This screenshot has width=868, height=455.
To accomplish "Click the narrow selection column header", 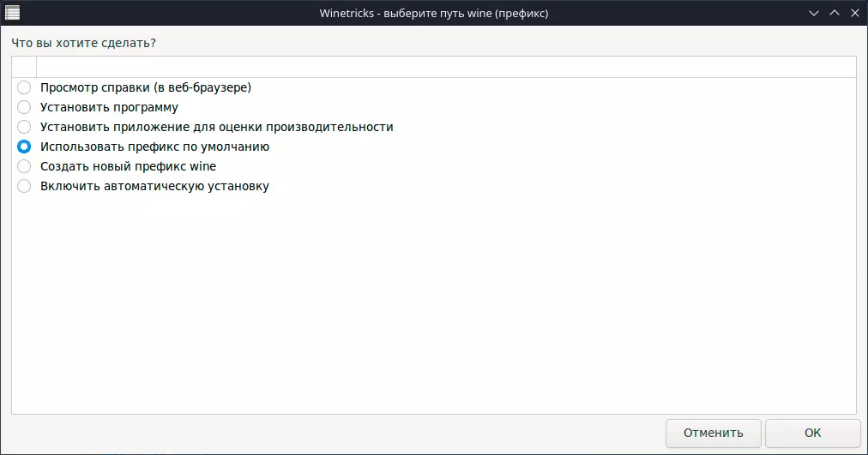I will 24,67.
